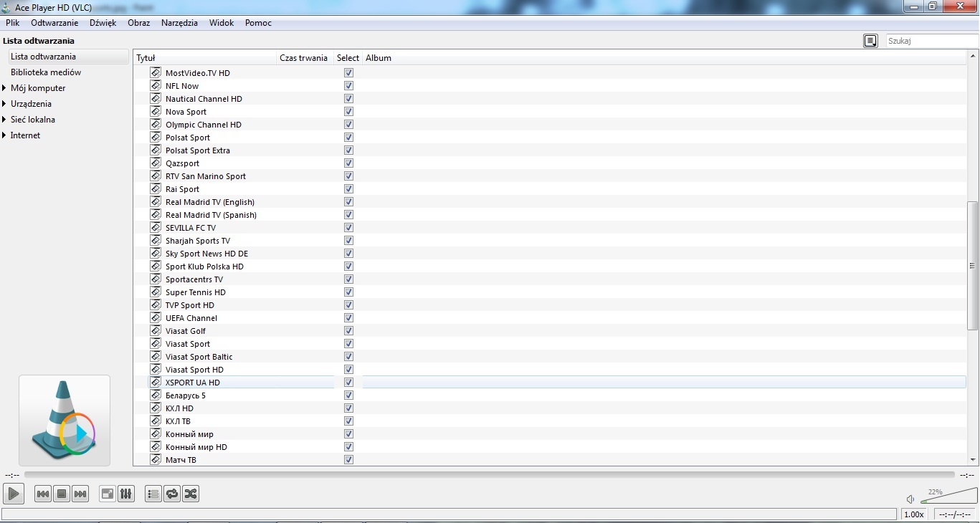980x523 pixels.
Task: Click the playback seek progress bar
Action: (489, 475)
